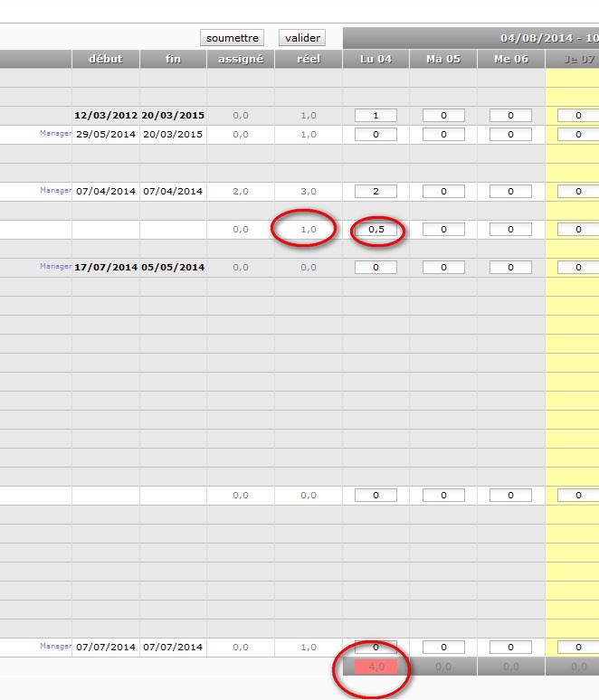Open the Manager link beside 29/05/2014
The height and width of the screenshot is (700, 599).
pos(55,134)
